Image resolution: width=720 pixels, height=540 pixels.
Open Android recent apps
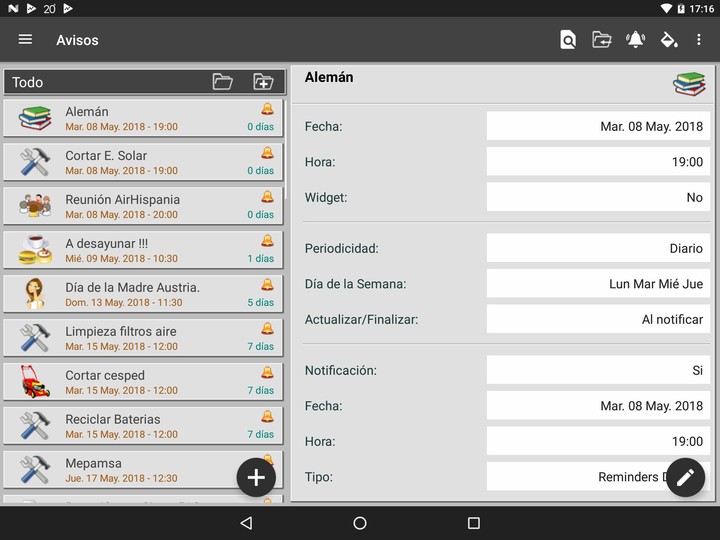(473, 523)
